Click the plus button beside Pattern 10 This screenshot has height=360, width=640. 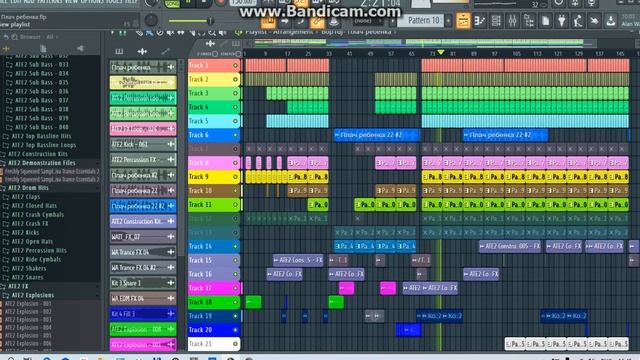(448, 20)
